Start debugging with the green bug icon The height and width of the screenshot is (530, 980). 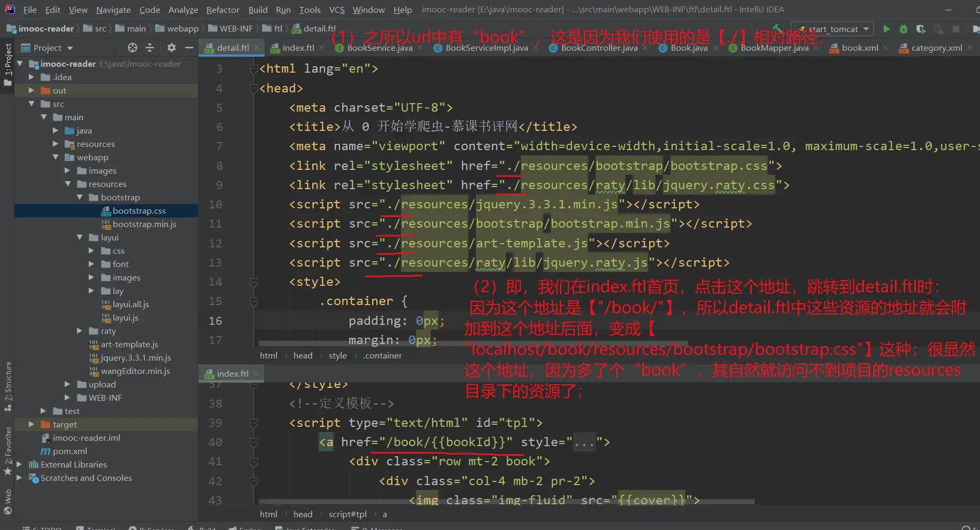(904, 29)
